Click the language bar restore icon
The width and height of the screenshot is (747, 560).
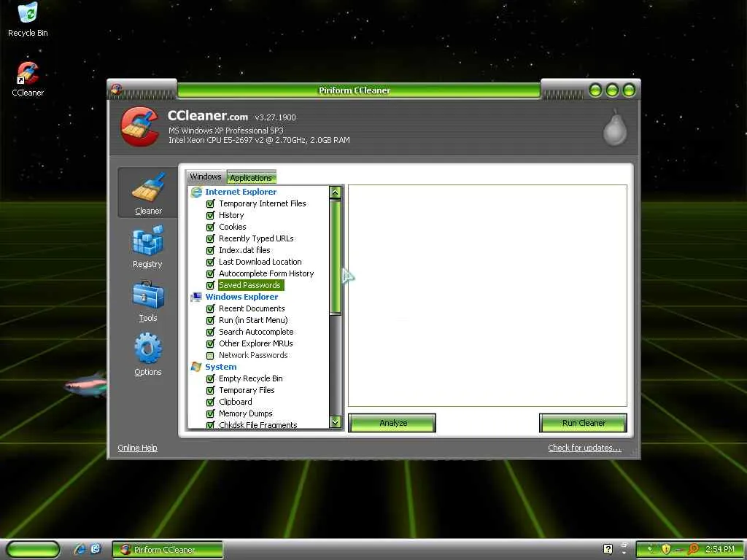[624, 544]
